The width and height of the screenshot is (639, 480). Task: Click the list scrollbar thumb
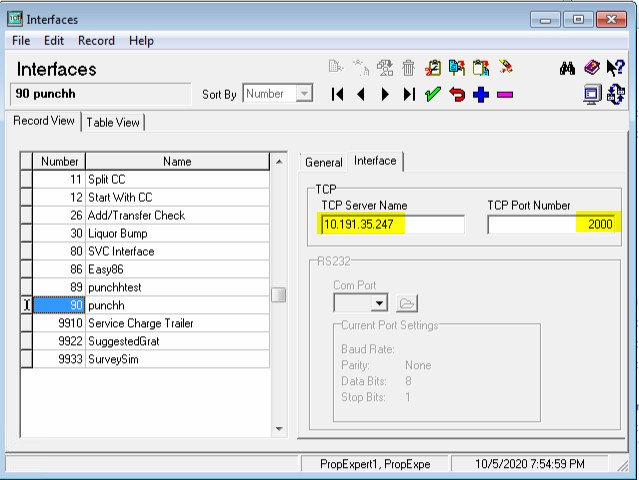279,295
